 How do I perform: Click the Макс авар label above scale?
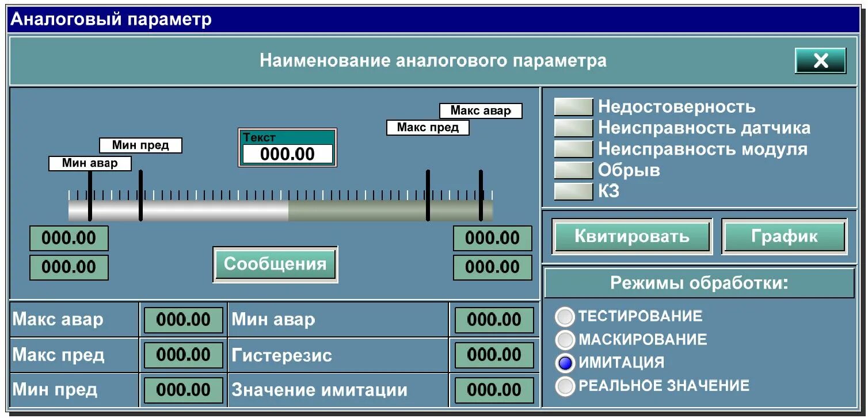[x=481, y=111]
